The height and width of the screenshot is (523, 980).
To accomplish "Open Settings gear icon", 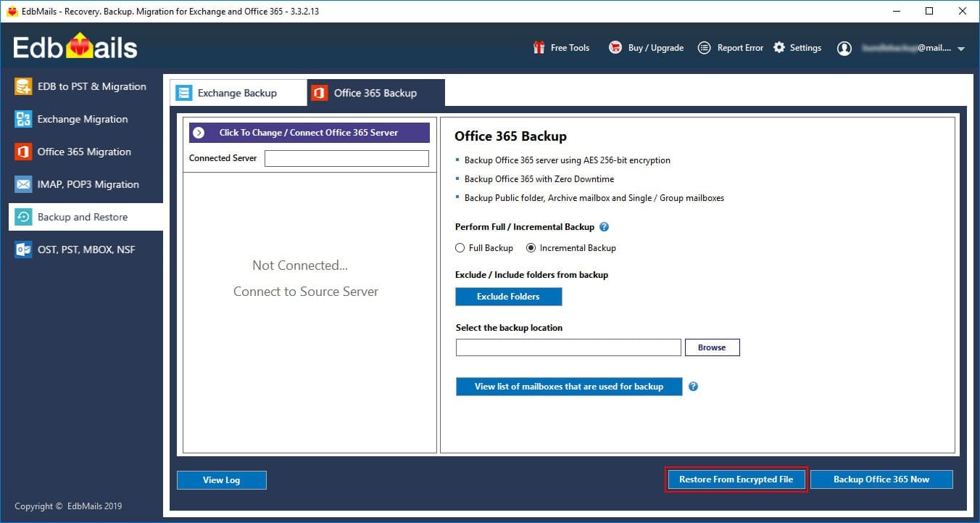I will (779, 48).
